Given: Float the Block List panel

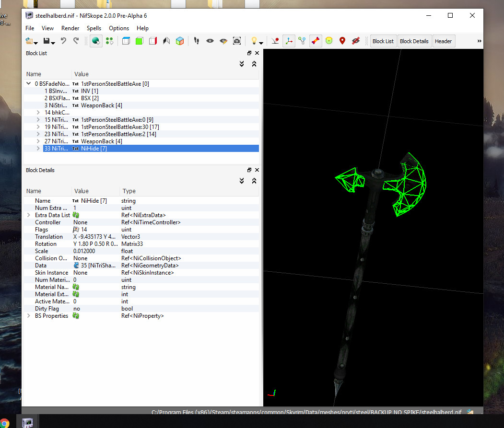Looking at the screenshot, I should pos(249,53).
